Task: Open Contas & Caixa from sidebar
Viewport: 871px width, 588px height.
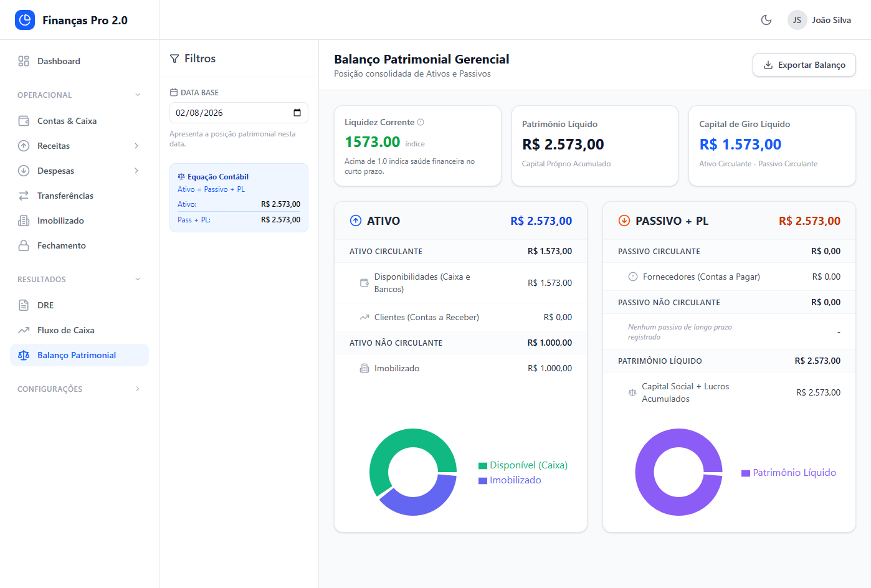Action: point(67,121)
